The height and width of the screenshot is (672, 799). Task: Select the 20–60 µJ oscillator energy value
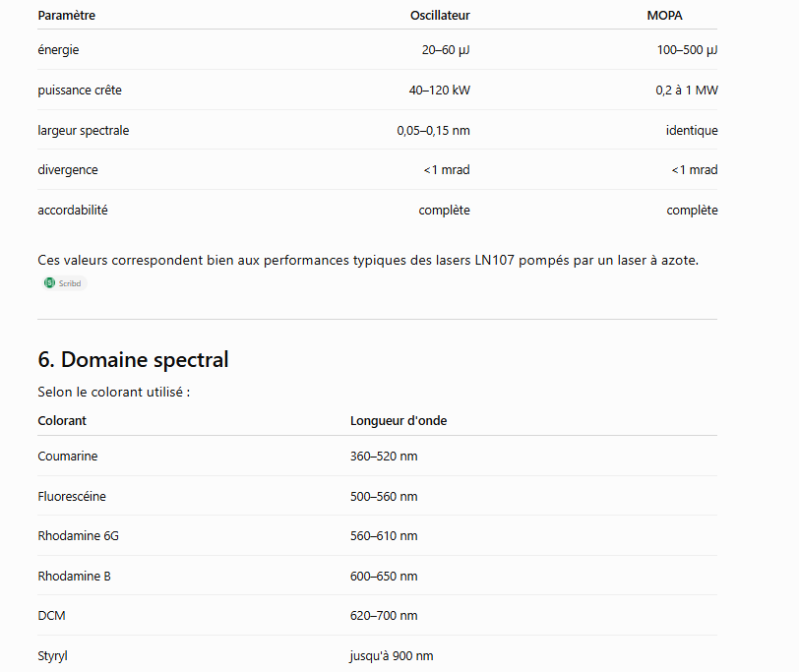[446, 50]
